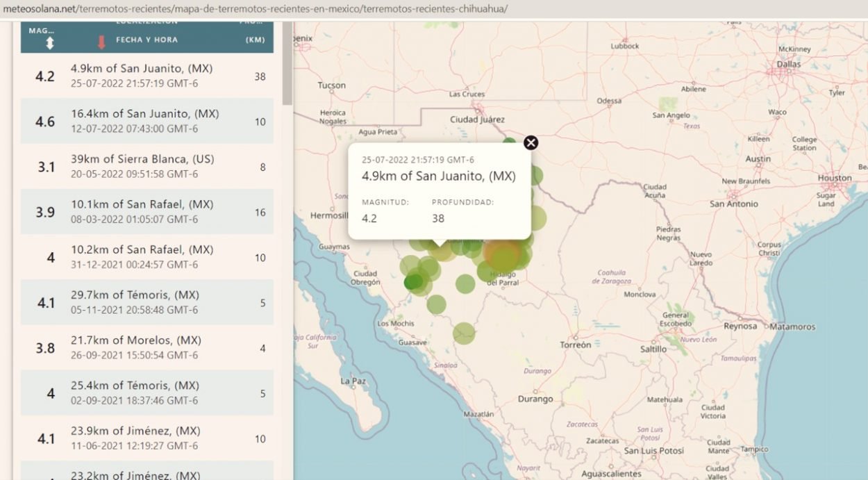Screen dimensions: 868x480
Task: Click the isolated green marker west of Hidalgo del Parral
Action: (465, 283)
